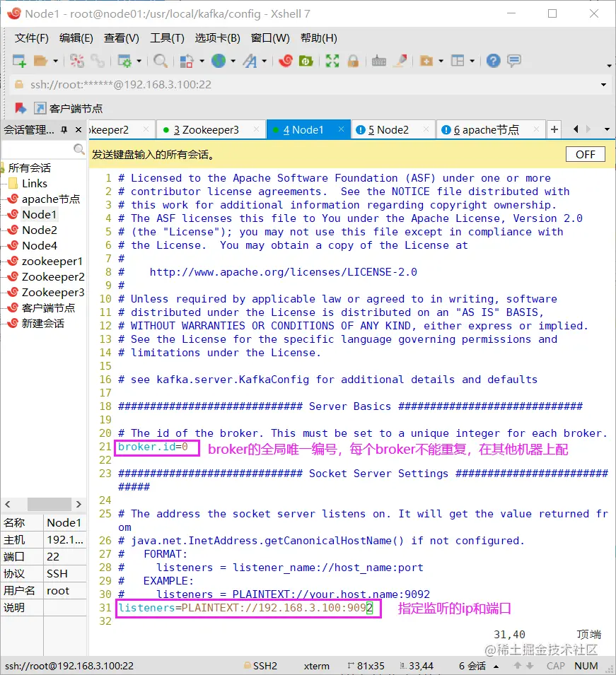Image resolution: width=616 pixels, height=675 pixels.
Task: Pin the session manager panel
Action: 64,129
